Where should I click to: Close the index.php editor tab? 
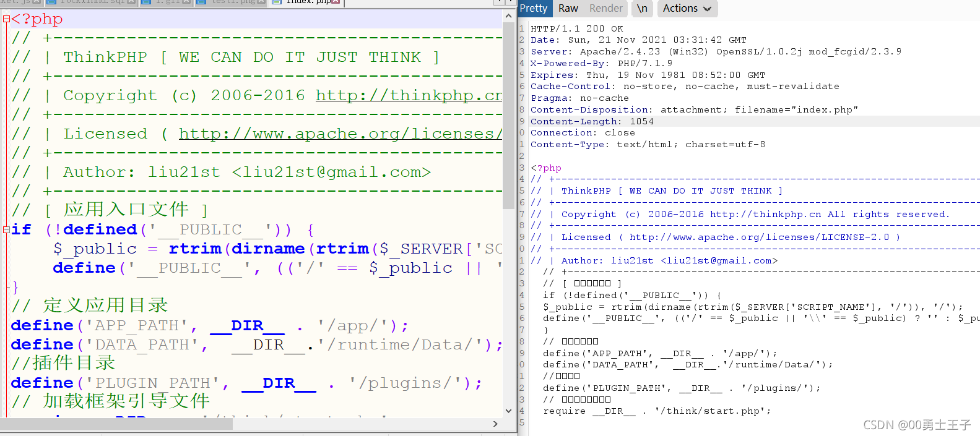pos(336,2)
